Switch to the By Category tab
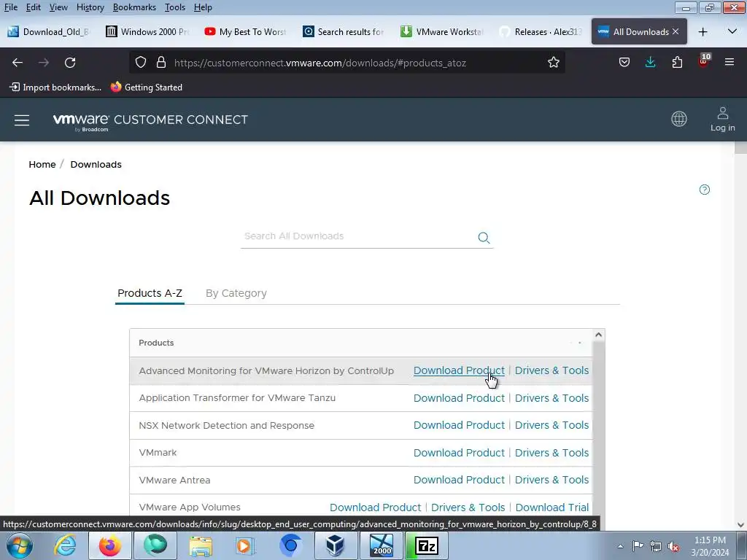This screenshot has height=560, width=747. pos(236,293)
